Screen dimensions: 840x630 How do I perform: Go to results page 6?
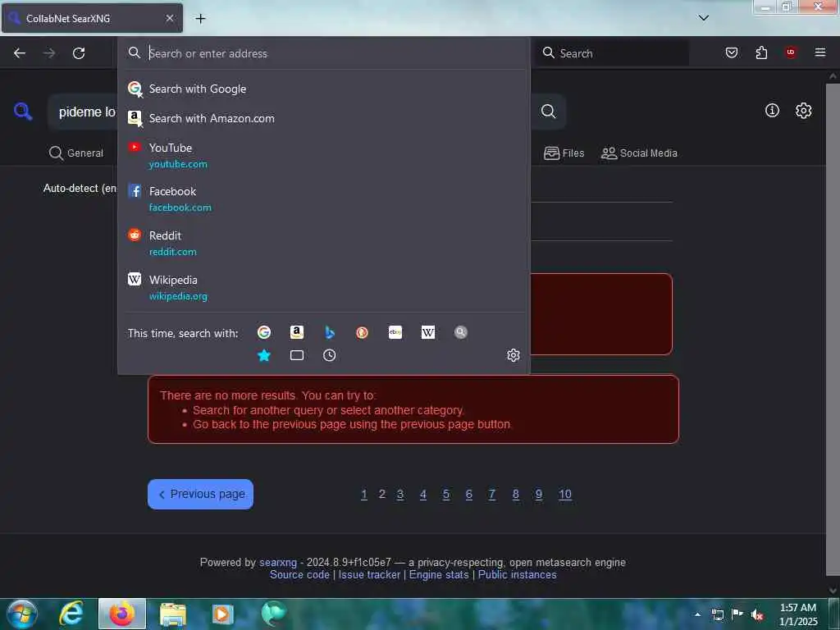(469, 495)
